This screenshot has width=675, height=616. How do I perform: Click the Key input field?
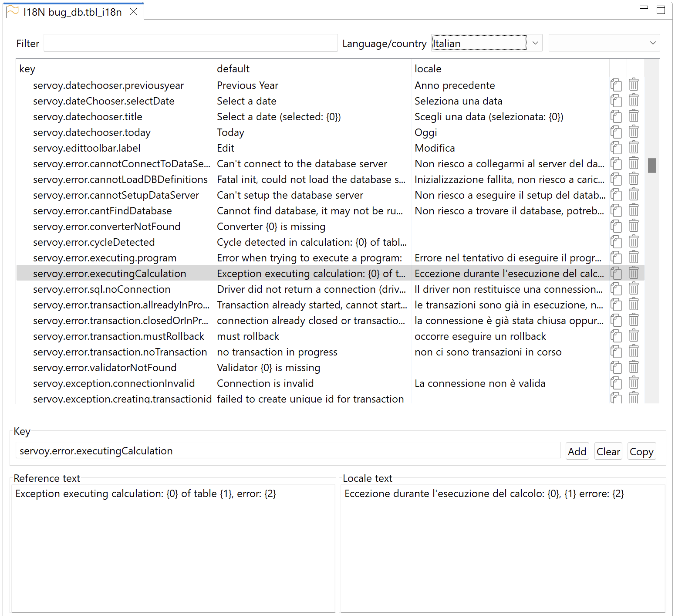288,451
